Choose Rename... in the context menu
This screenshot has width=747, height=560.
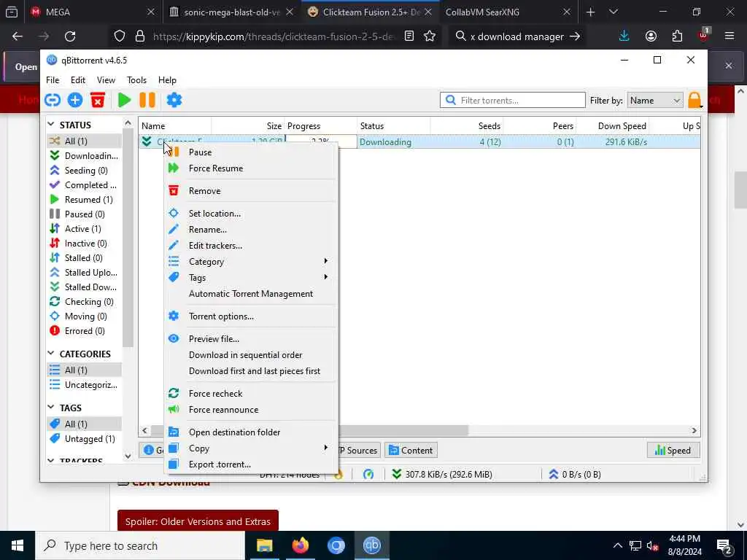click(x=251, y=230)
